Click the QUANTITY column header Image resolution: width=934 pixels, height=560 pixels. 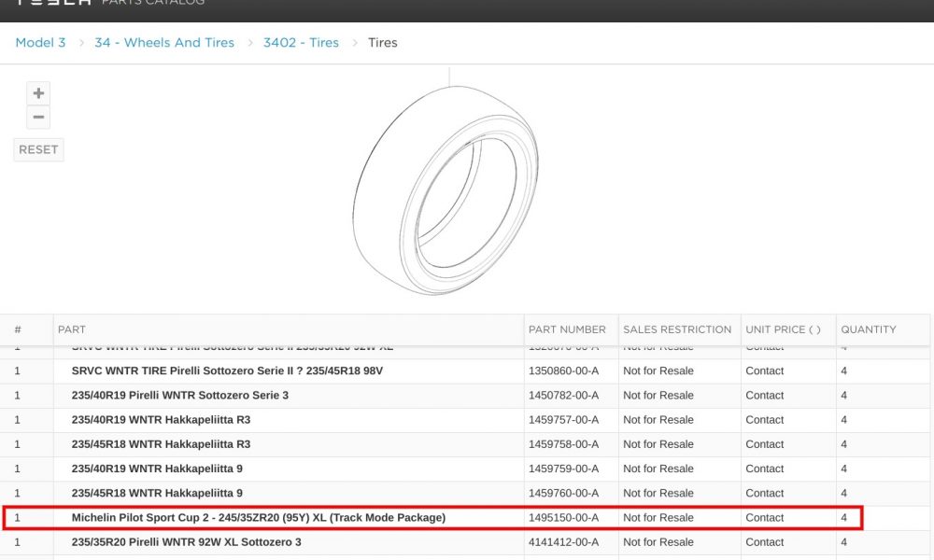coord(869,329)
